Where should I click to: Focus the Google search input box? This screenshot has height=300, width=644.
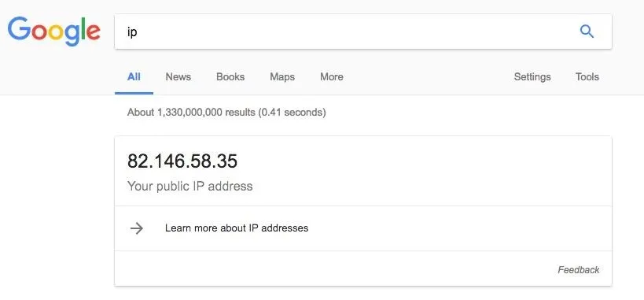click(x=363, y=31)
